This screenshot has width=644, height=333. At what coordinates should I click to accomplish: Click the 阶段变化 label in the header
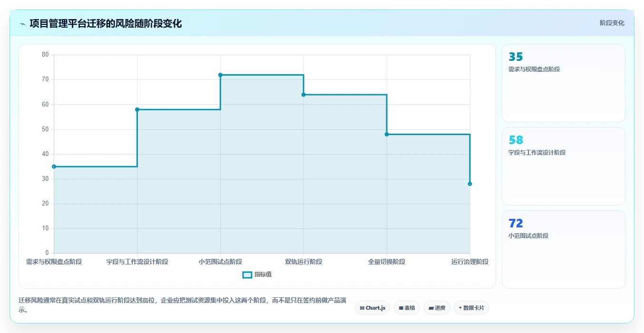pyautogui.click(x=612, y=23)
